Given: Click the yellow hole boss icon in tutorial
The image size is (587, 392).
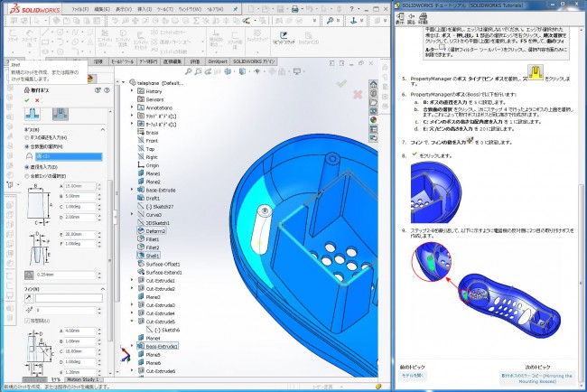Looking at the screenshot, I should tap(536, 72).
